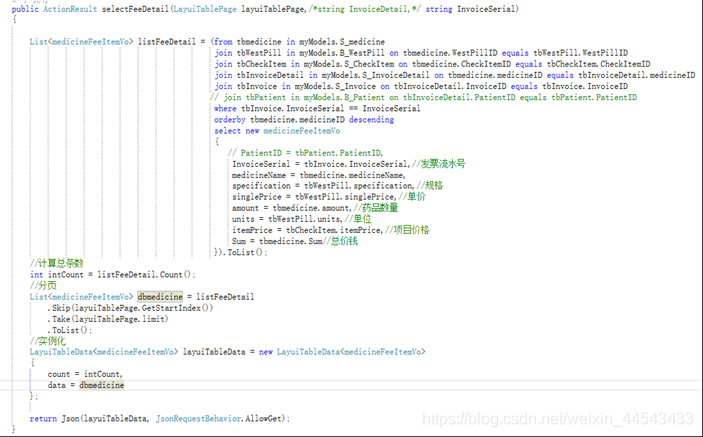Viewport: 703px width, 437px height.
Task: Click tbmedicine.amount in the select block
Action: tap(310, 208)
